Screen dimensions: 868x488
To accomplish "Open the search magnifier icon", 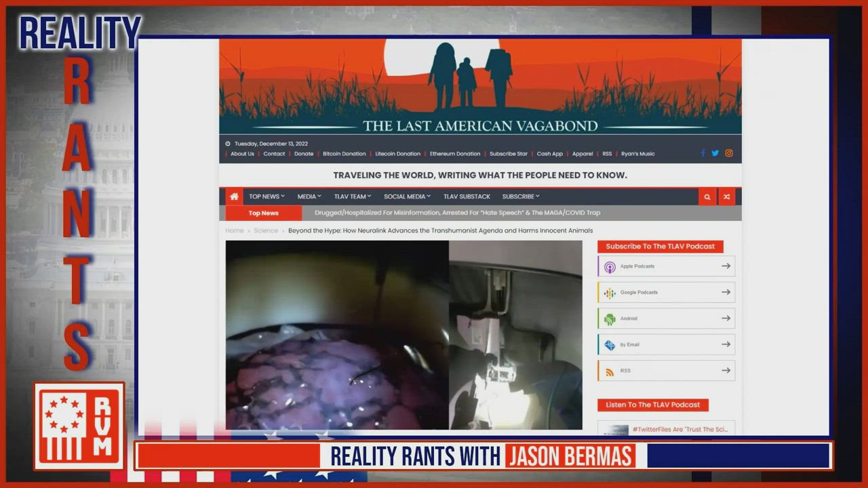I will pyautogui.click(x=707, y=197).
